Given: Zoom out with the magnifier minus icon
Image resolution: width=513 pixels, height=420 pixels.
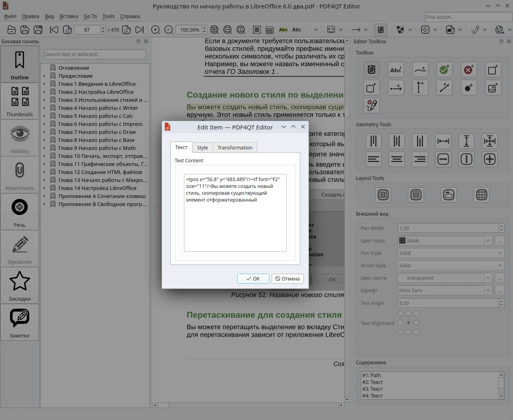Looking at the screenshot, I should [x=169, y=30].
